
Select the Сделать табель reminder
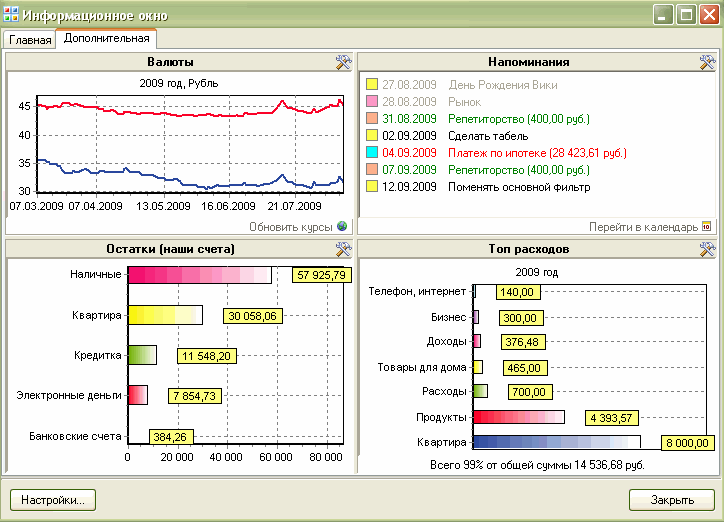(491, 136)
